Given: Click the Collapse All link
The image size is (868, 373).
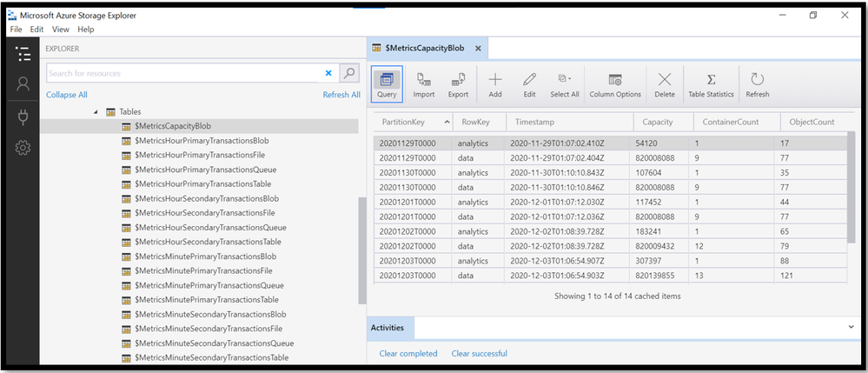Looking at the screenshot, I should [66, 95].
